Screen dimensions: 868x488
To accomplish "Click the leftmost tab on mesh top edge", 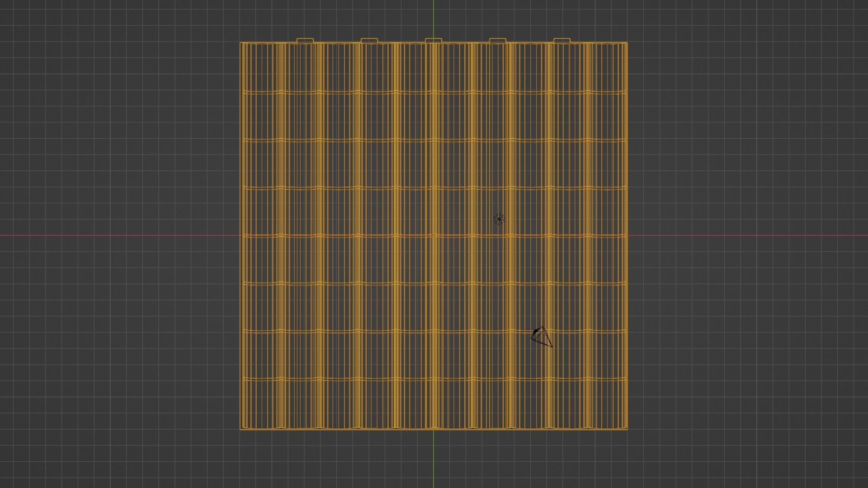I will pos(305,41).
